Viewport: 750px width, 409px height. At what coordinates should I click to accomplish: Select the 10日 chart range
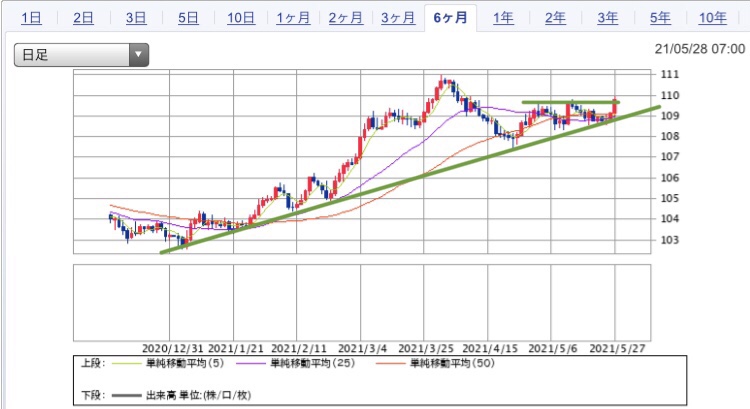(x=241, y=18)
